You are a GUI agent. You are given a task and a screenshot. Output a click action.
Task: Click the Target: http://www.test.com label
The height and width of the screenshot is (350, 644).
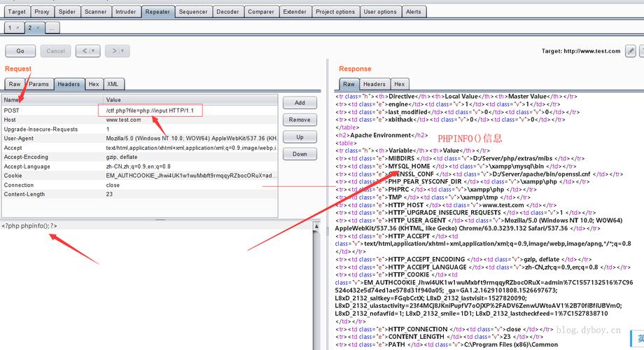point(581,51)
